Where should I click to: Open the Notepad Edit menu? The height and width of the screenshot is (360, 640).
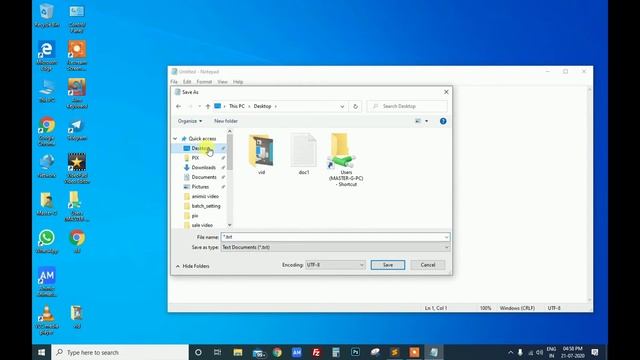point(187,82)
